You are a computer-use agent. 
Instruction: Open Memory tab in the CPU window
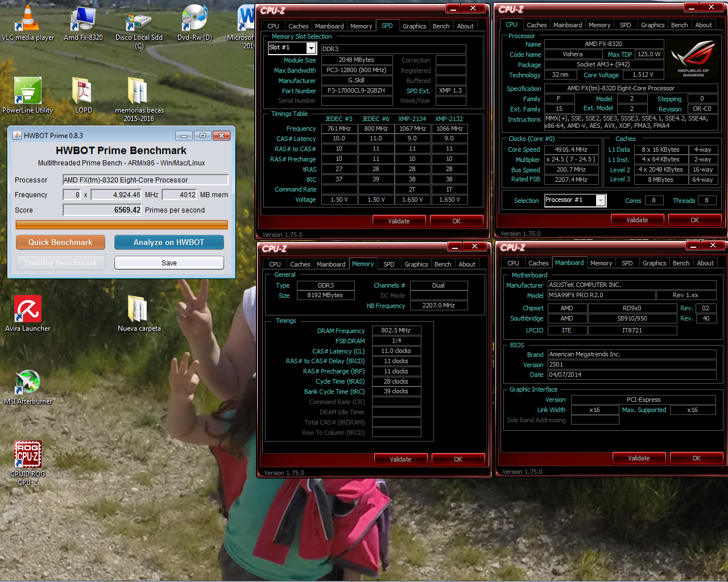599,25
